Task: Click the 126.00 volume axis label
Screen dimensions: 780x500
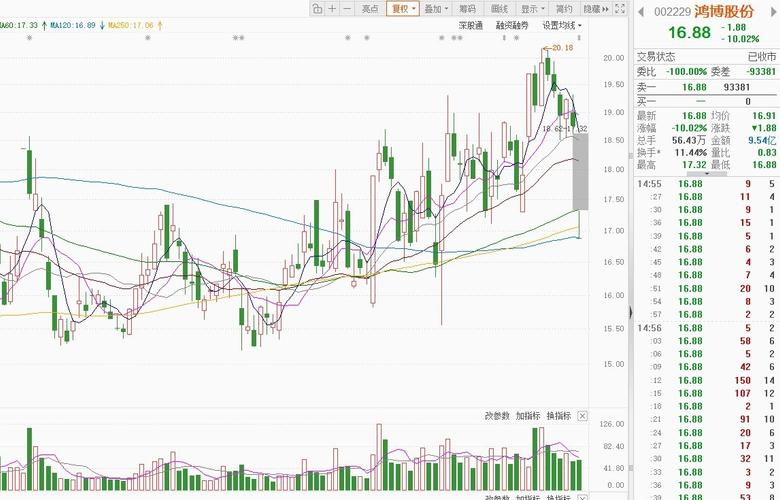Action: click(x=612, y=424)
